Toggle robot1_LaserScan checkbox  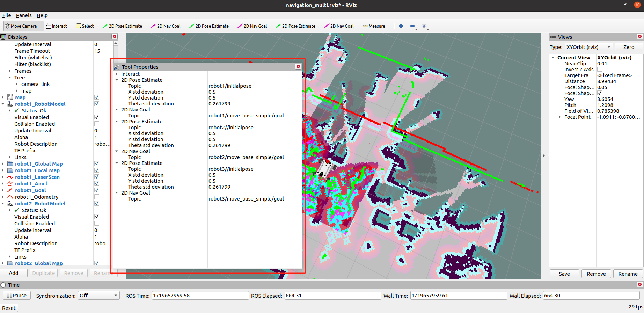click(x=97, y=177)
